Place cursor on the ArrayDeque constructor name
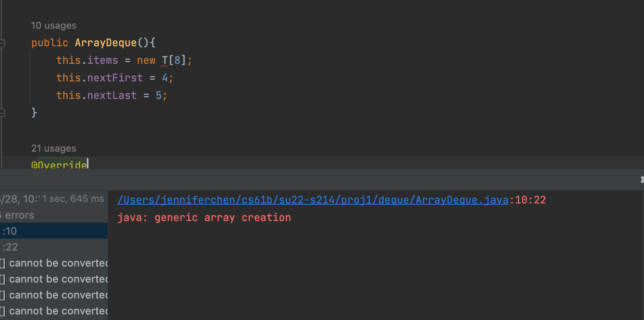 106,43
